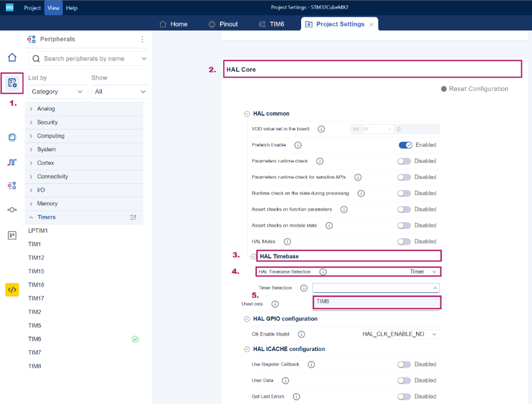Enable runtime check for sensitive APIs toggle
Screen dimensions: 532x404
(404, 177)
